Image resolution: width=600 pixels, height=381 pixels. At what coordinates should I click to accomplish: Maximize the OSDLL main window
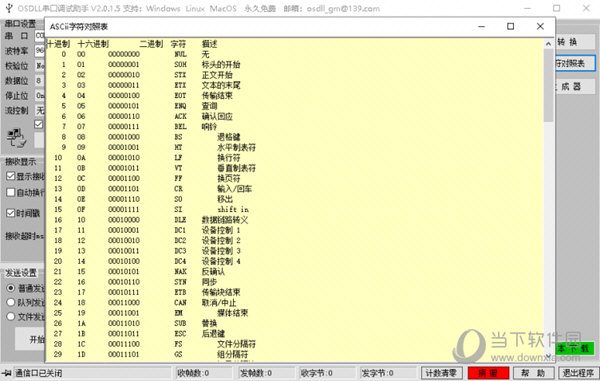556,8
